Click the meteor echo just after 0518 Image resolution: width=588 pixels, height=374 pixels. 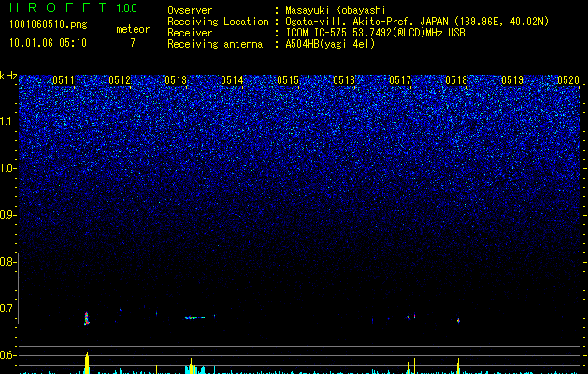(458, 321)
